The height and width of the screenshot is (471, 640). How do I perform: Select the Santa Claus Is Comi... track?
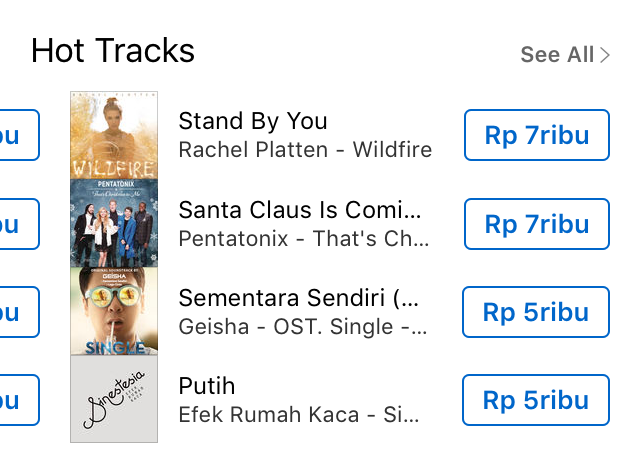pyautogui.click(x=300, y=210)
